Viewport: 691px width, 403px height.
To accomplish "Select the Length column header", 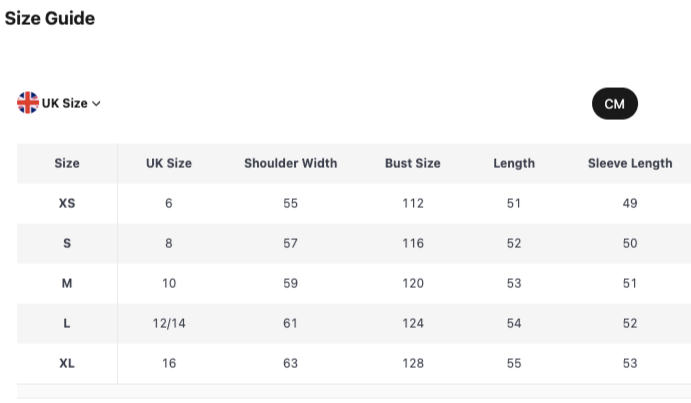I will (x=514, y=163).
